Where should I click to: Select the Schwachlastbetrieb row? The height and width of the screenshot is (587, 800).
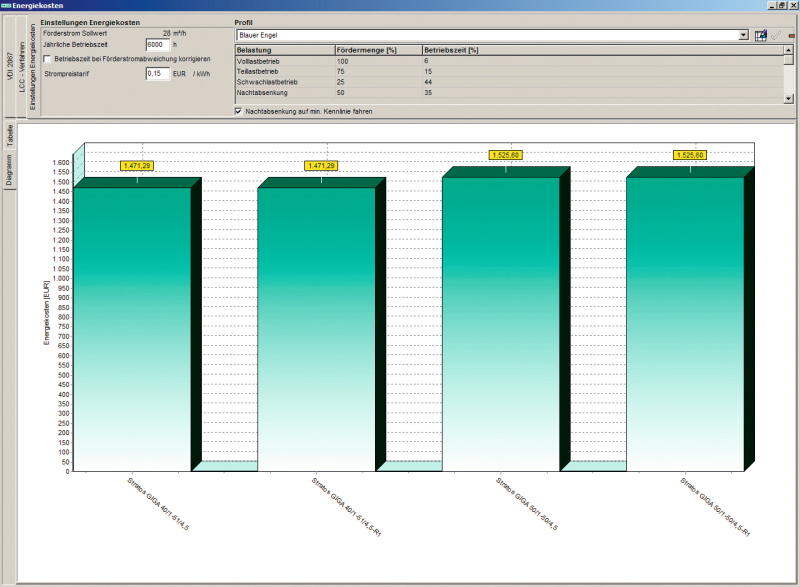point(509,82)
